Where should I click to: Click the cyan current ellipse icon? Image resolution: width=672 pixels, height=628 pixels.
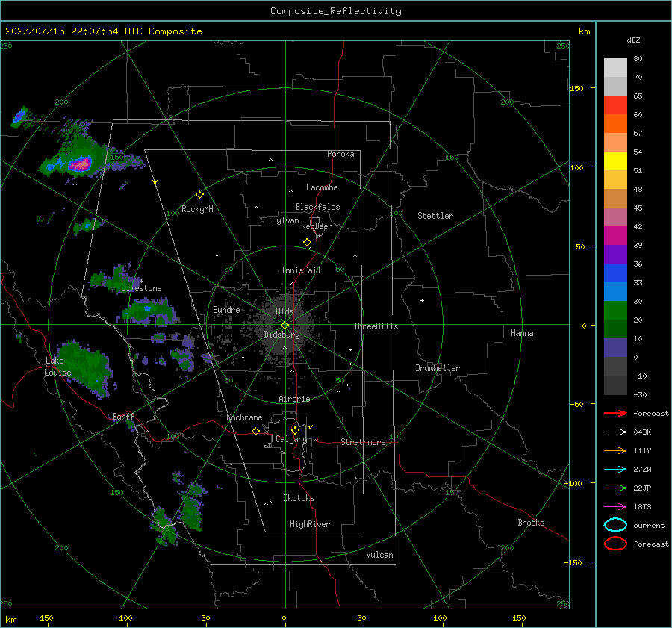point(615,525)
